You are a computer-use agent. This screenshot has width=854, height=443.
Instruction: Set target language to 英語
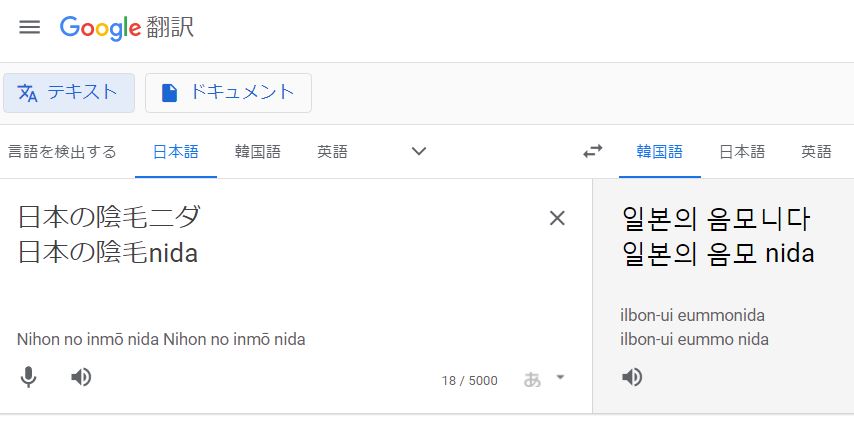[816, 152]
